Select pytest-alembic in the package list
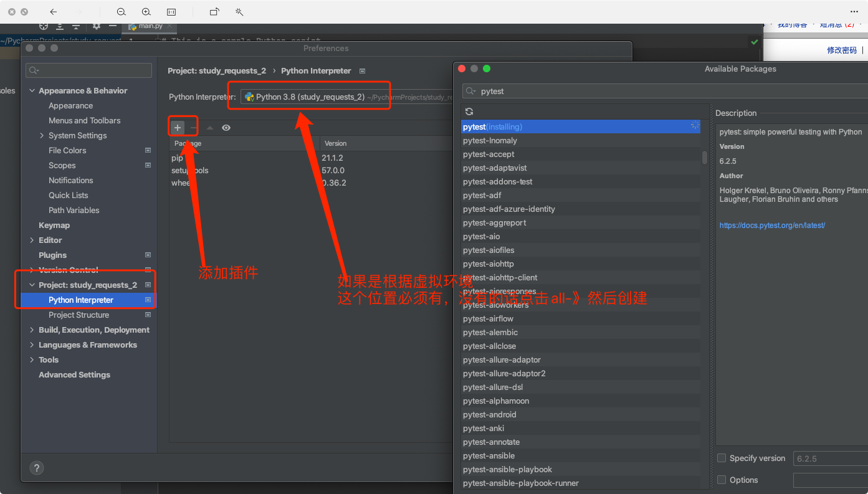 [x=581, y=332]
